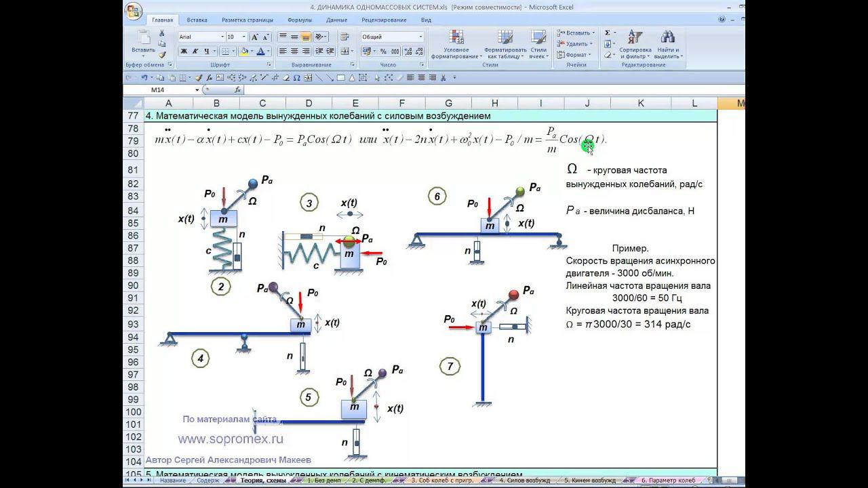Apply the font color A swatch
The width and height of the screenshot is (868, 488).
[261, 51]
